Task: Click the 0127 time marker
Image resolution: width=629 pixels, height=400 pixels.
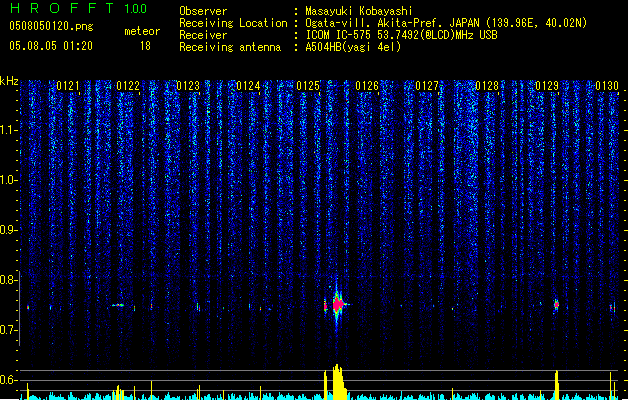Action: [427, 86]
